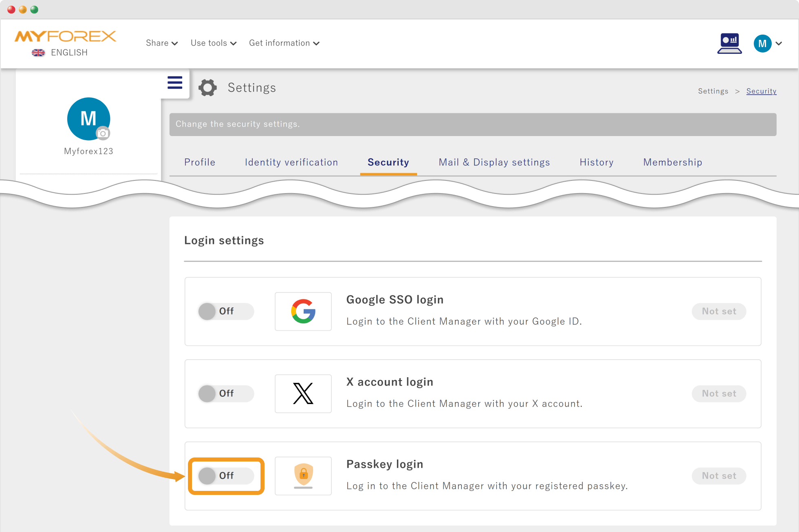Open the account panel via the laptop icon
This screenshot has width=799, height=532.
tap(730, 43)
